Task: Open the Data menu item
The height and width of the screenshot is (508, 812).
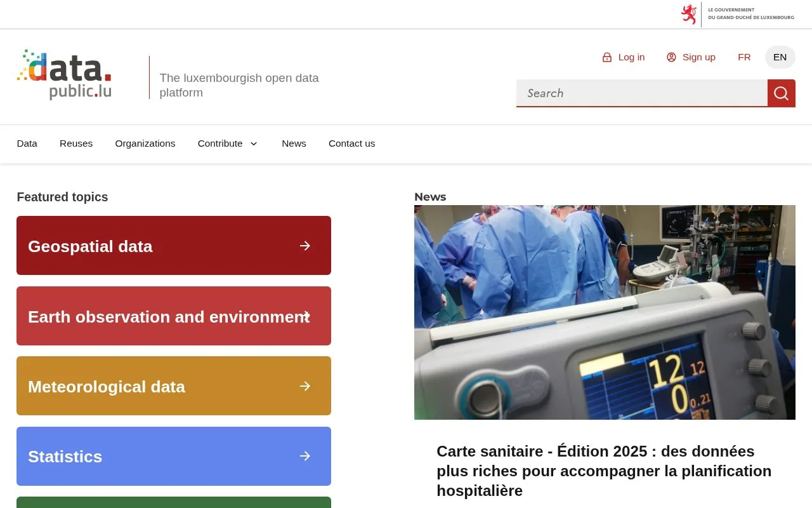Action: pos(27,144)
